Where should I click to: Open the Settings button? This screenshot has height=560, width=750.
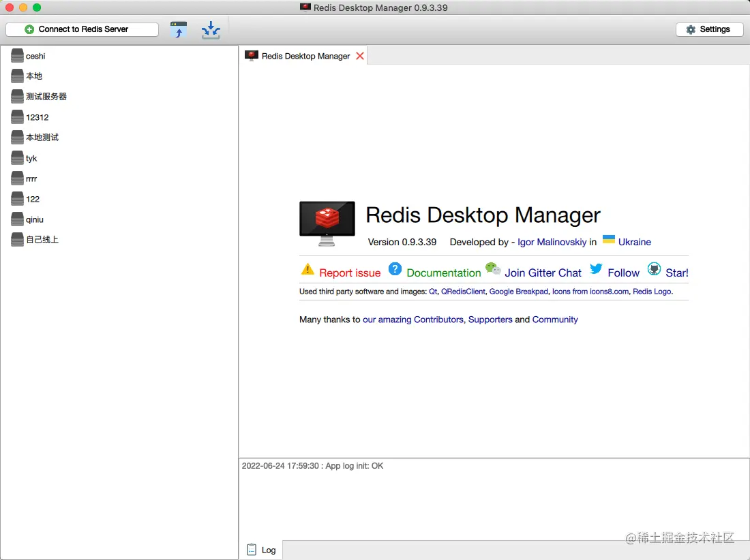coord(709,29)
